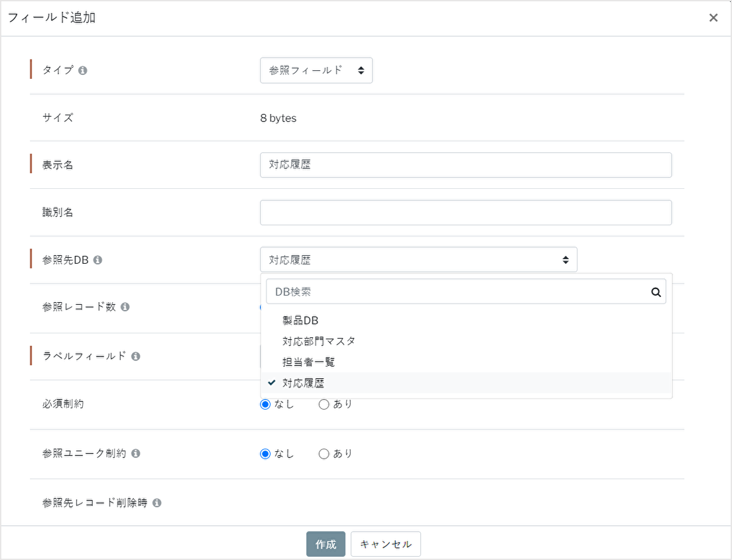Screen dimensions: 732x560
Task: Focus the 表示名 input field
Action: click(x=466, y=165)
